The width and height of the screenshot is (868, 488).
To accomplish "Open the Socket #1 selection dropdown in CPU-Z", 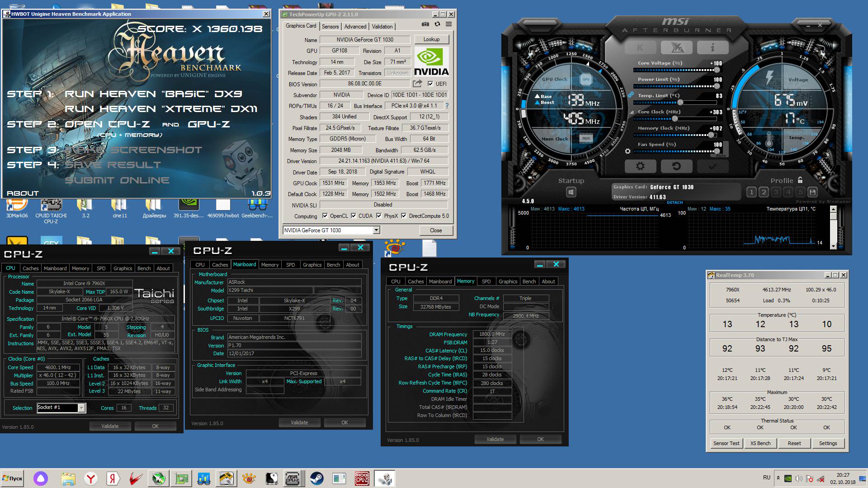I will [x=81, y=408].
